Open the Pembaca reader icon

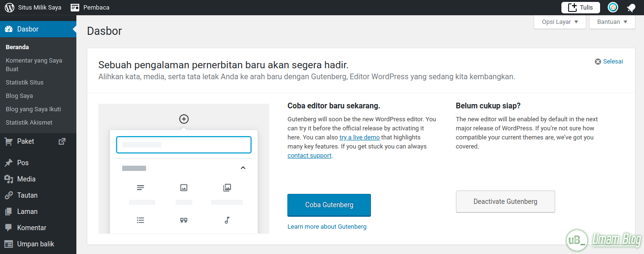pyautogui.click(x=75, y=7)
